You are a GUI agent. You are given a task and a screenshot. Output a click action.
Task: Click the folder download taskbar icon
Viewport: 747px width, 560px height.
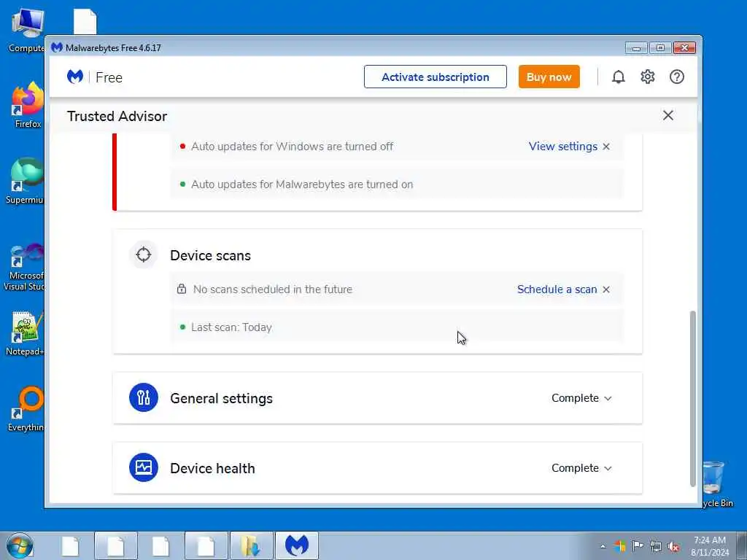(251, 545)
